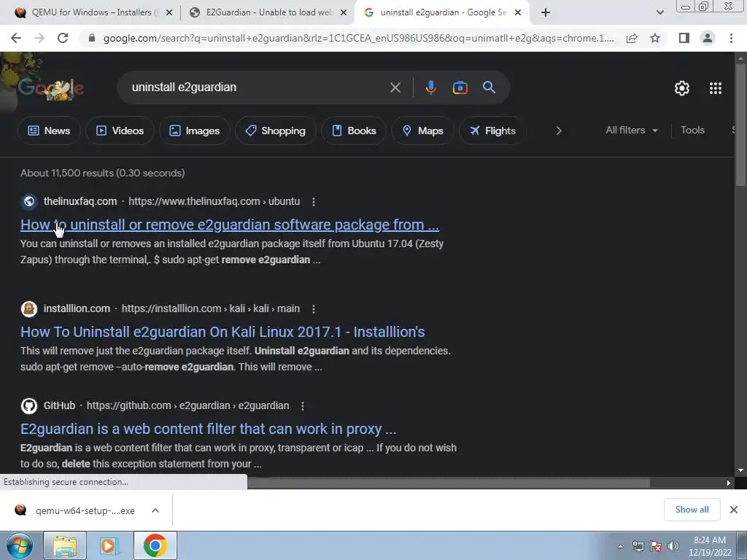Screen dimensions: 747x560
Task: Clear the search box with the X icon
Action: [x=395, y=87]
